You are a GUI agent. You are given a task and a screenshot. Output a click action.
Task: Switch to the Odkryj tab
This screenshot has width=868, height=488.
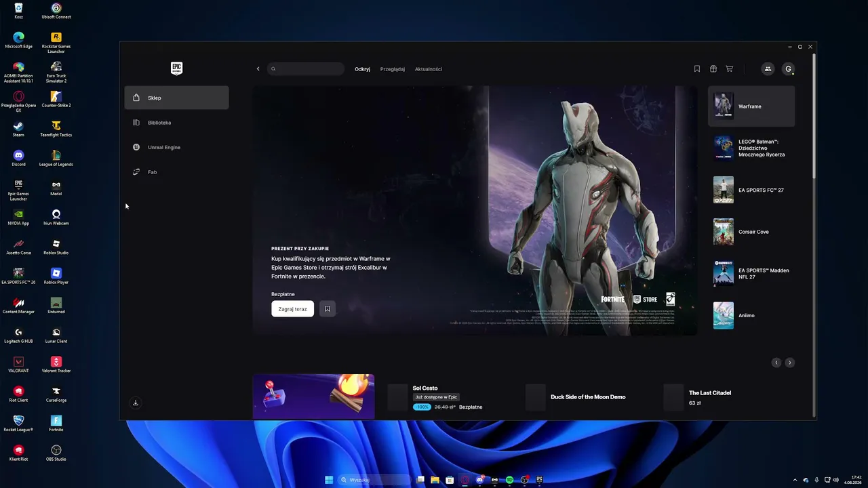tap(362, 69)
